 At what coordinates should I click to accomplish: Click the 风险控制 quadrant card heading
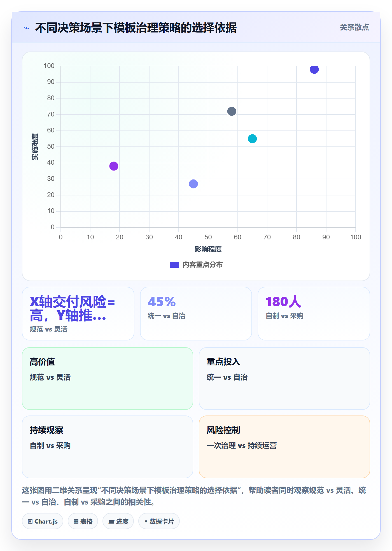pos(223,430)
